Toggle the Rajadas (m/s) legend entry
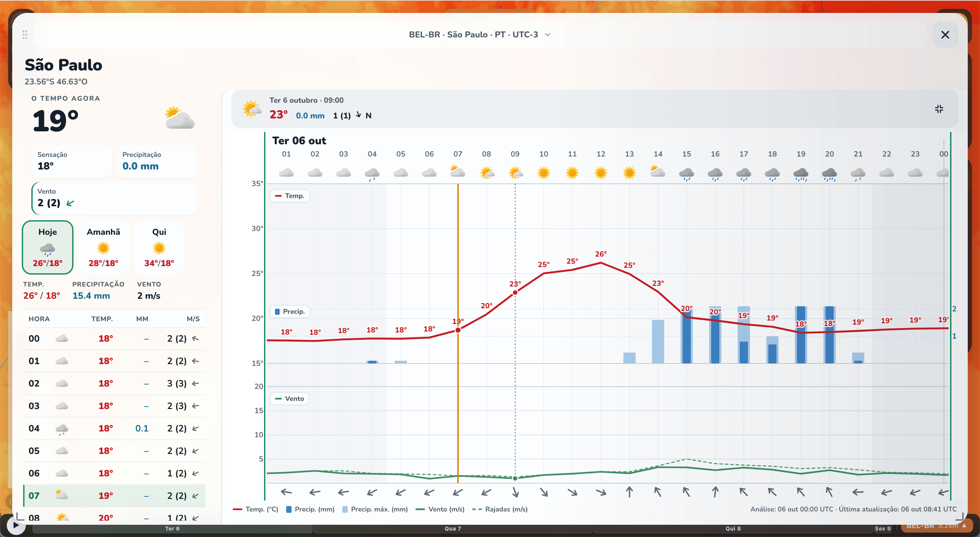The width and height of the screenshot is (980, 537). point(500,509)
